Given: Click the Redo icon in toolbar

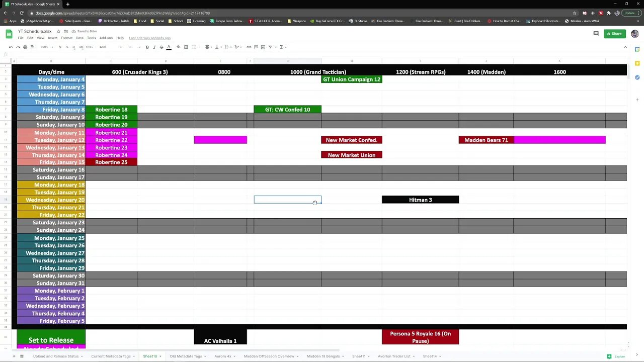Looking at the screenshot, I should tap(18, 47).
